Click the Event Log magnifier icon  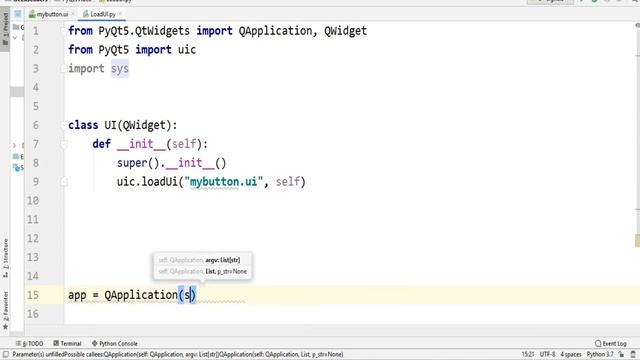598,344
